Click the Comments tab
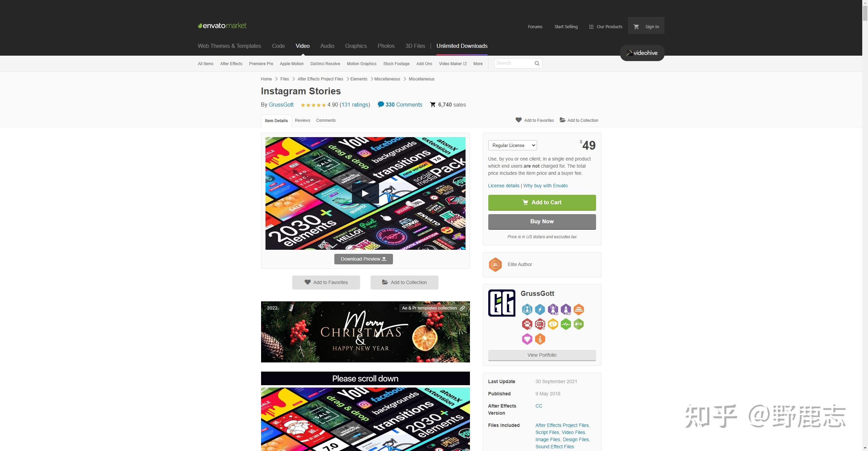 [325, 121]
